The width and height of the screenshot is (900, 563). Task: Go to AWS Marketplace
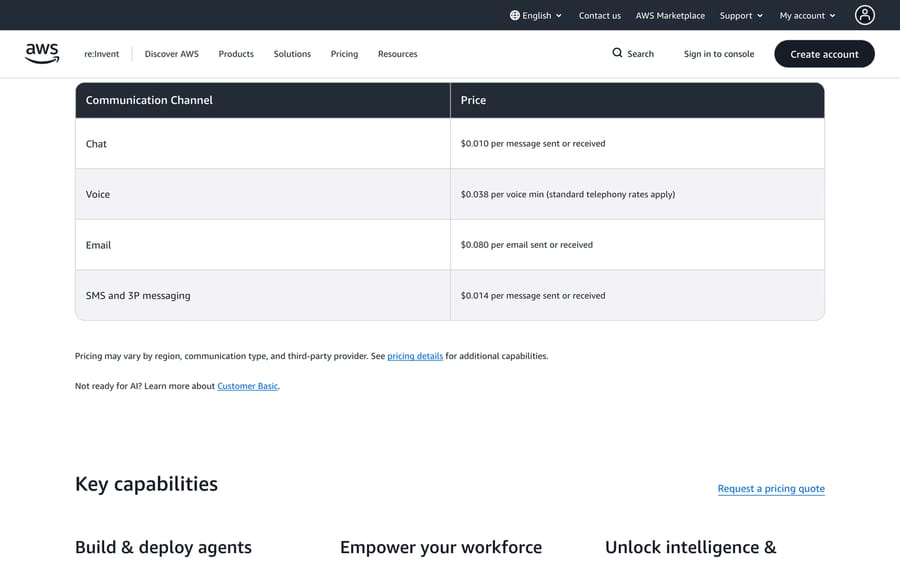[670, 15]
